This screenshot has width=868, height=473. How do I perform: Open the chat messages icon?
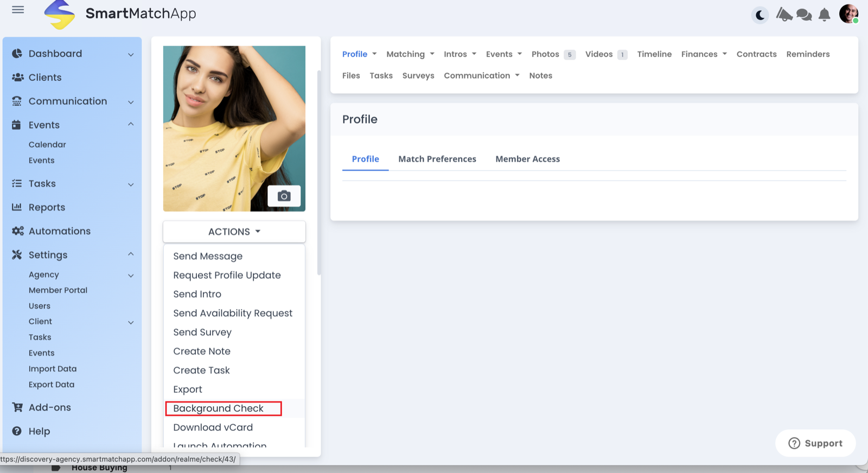tap(804, 15)
